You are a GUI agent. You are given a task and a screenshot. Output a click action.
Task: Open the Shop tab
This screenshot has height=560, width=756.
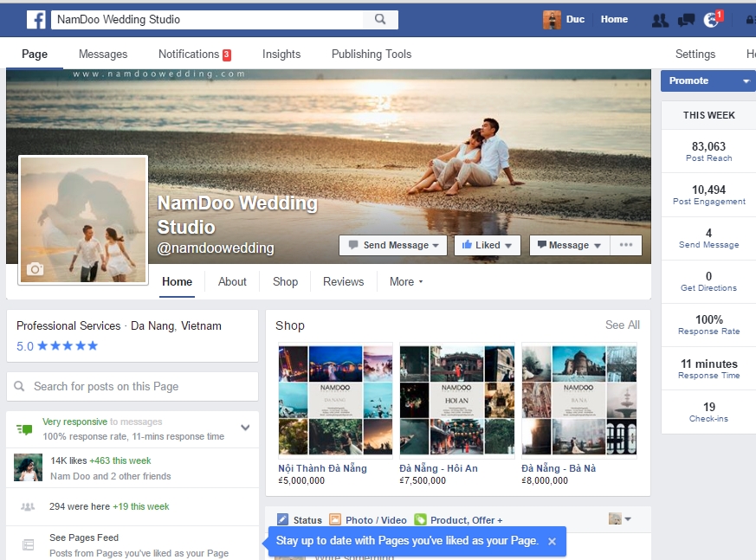285,281
